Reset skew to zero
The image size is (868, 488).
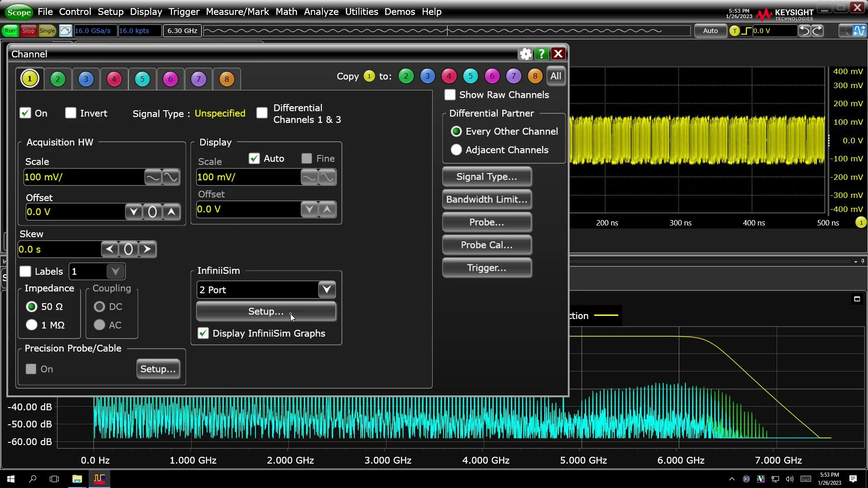[128, 249]
